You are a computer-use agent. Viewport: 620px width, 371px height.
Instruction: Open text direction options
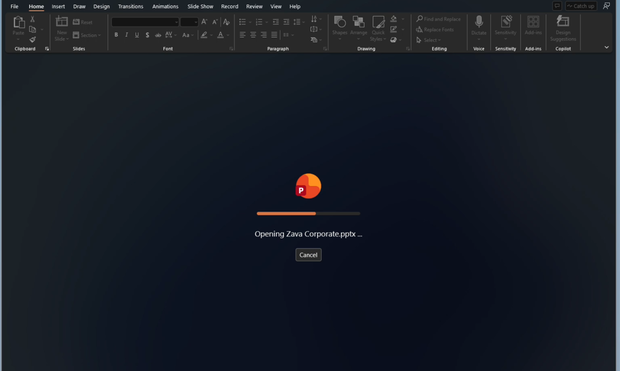pos(316,19)
